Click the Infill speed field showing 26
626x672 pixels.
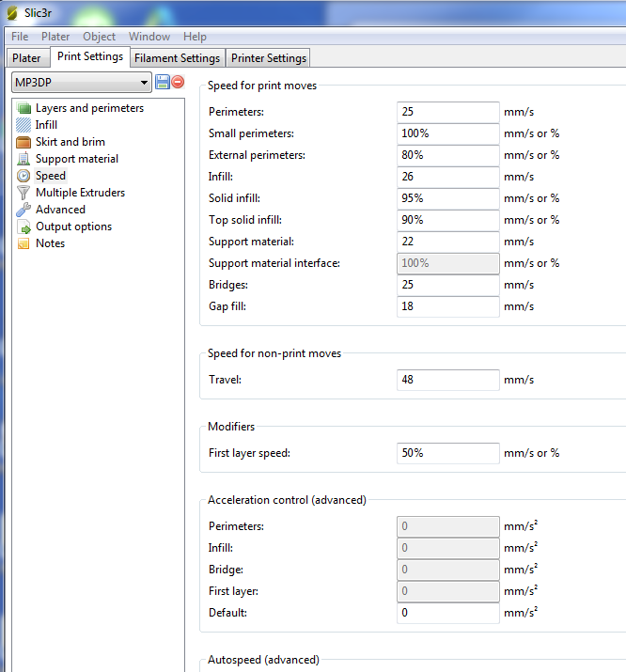[x=447, y=177]
